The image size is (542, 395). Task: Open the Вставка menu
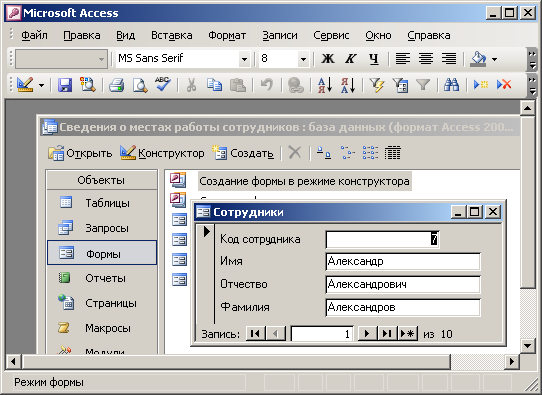(172, 35)
